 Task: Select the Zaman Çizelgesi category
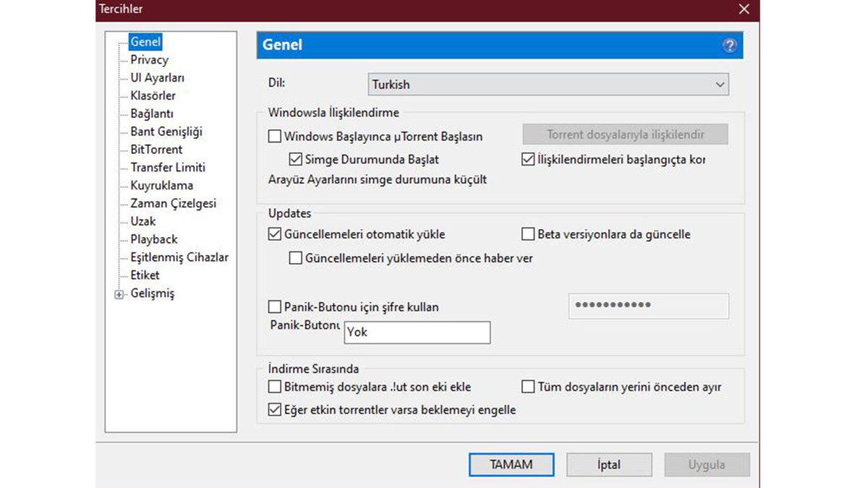[171, 203]
